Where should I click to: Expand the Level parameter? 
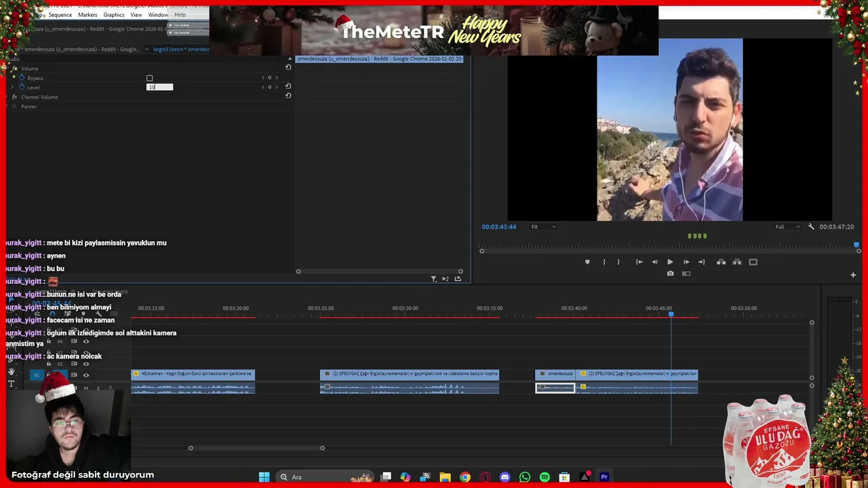coord(14,87)
